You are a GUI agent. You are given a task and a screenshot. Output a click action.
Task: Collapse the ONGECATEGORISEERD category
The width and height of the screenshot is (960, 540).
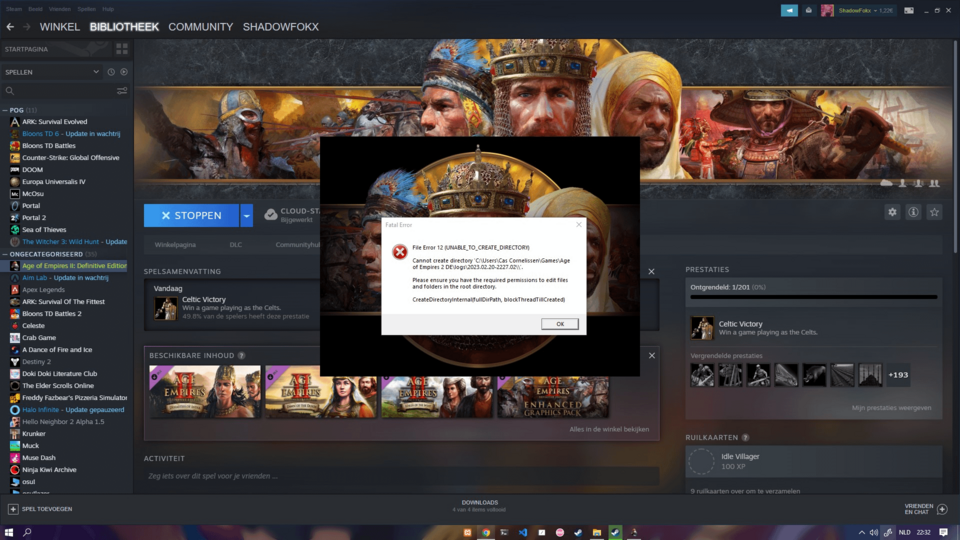pos(5,254)
